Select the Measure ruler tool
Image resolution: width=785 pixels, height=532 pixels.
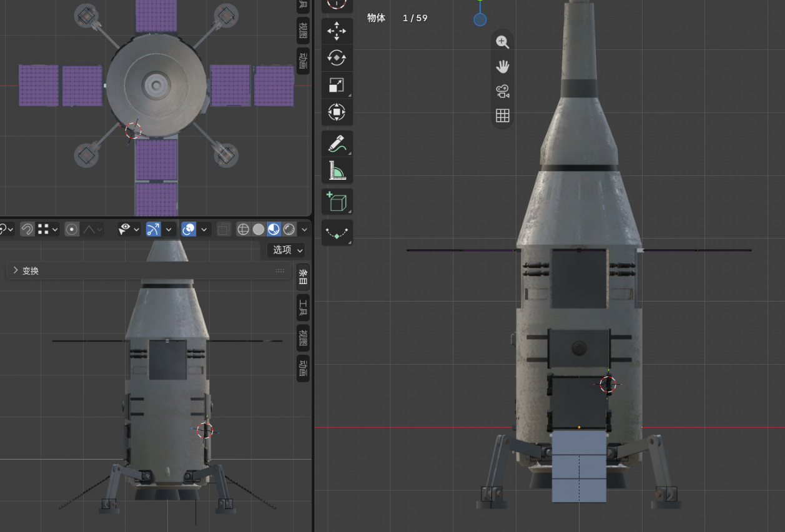click(337, 170)
